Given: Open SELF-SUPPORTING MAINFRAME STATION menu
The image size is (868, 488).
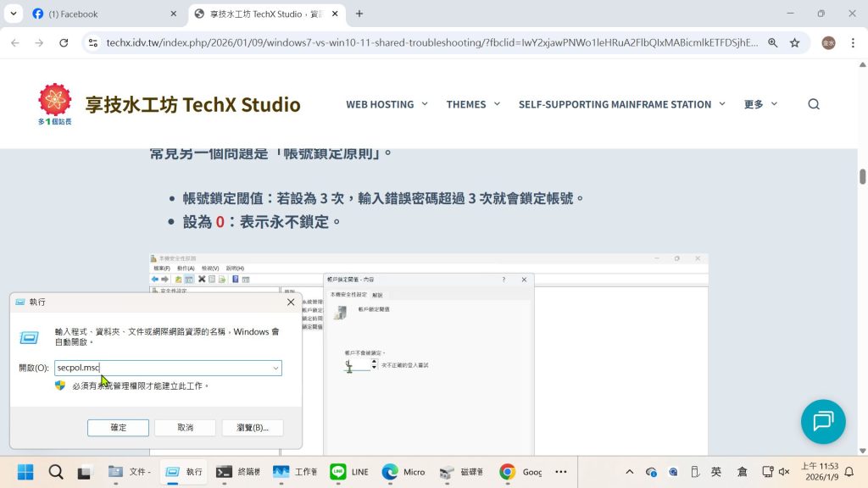Looking at the screenshot, I should tap(621, 104).
